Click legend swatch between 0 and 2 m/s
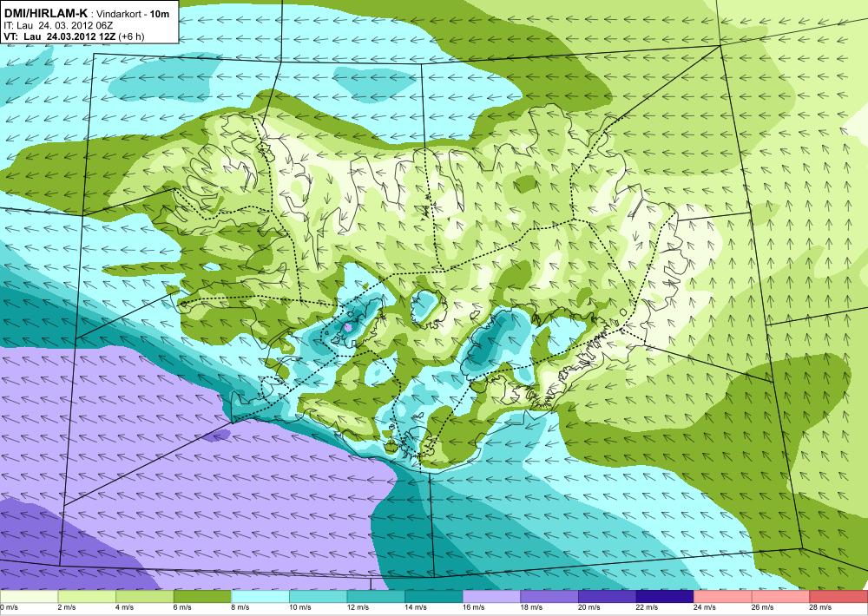Image resolution: width=868 pixels, height=616 pixels. coord(29,597)
